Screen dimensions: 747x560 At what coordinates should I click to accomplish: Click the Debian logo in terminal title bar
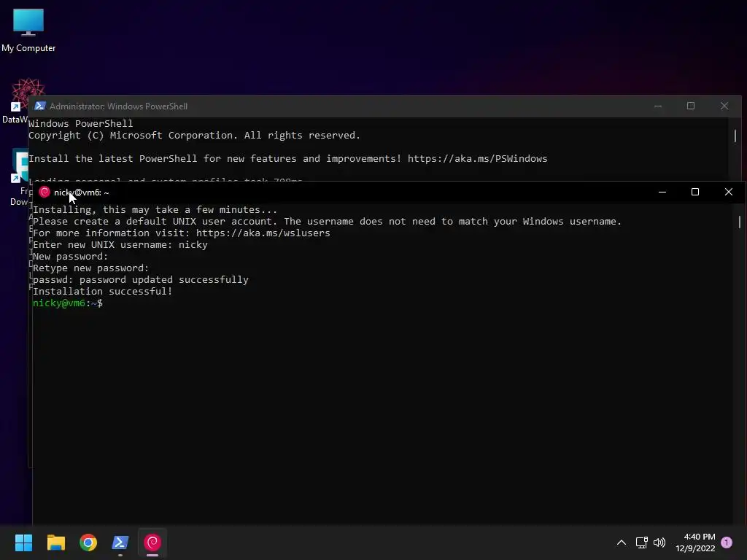pyautogui.click(x=44, y=192)
